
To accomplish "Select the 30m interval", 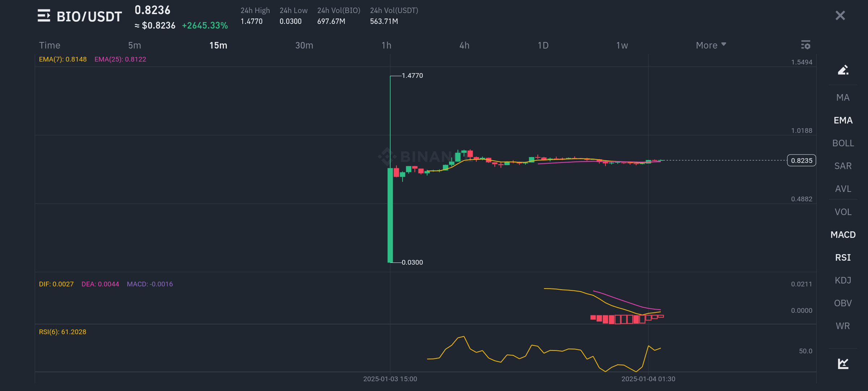I will (304, 45).
